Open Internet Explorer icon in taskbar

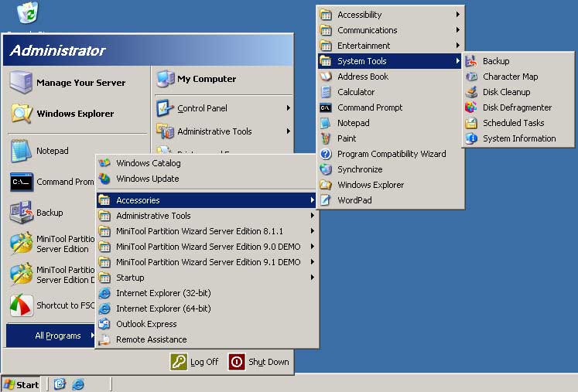78,384
